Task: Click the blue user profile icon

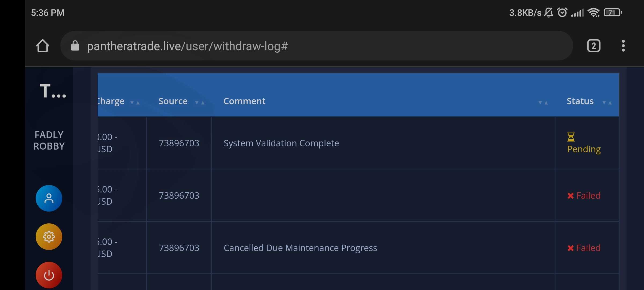Action: pyautogui.click(x=49, y=198)
